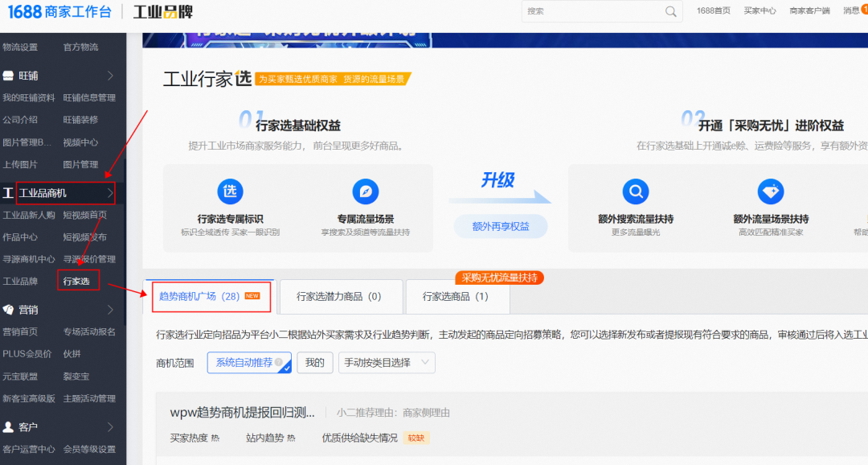Click the 额外流量场景扶持 diamond icon
This screenshot has width=868, height=465.
tap(771, 192)
